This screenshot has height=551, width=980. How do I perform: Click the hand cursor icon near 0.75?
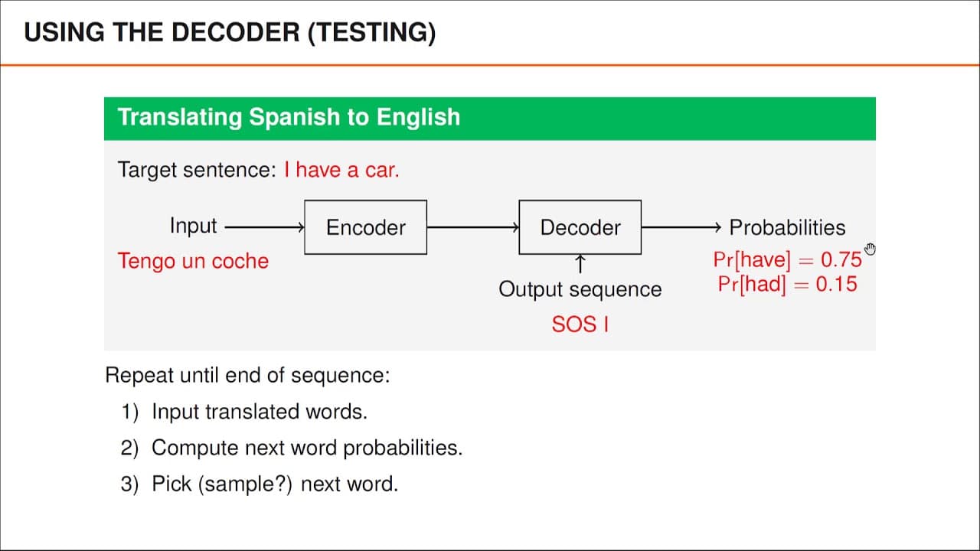click(870, 249)
